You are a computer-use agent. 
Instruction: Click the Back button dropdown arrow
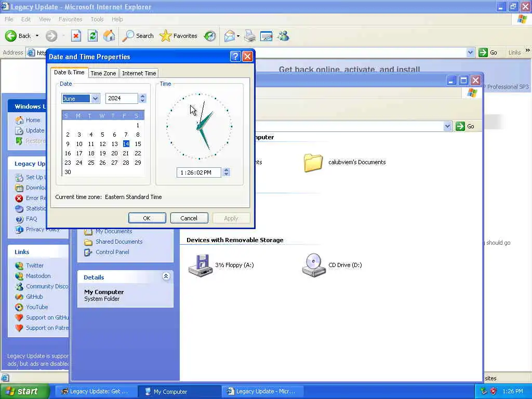(x=37, y=36)
